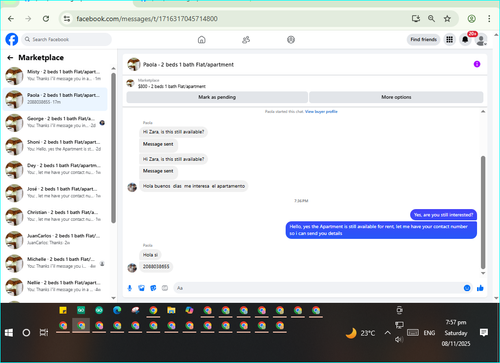Image resolution: width=500 pixels, height=363 pixels.
Task: Open the Chrome three-dot menu
Action: click(x=489, y=19)
